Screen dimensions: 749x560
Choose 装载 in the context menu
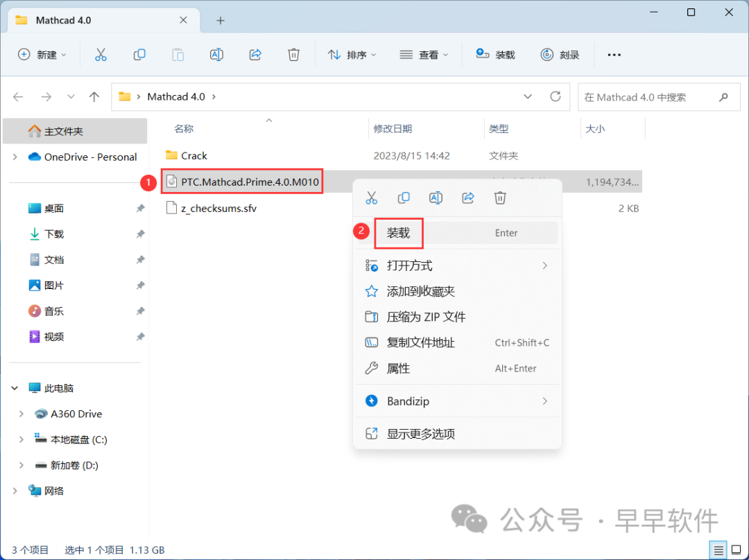click(x=457, y=233)
